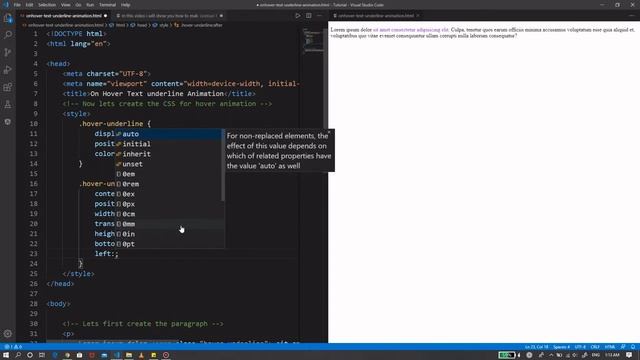Switch to the second untitled editor tab
Screen dimensions: 640x360
pos(169,16)
